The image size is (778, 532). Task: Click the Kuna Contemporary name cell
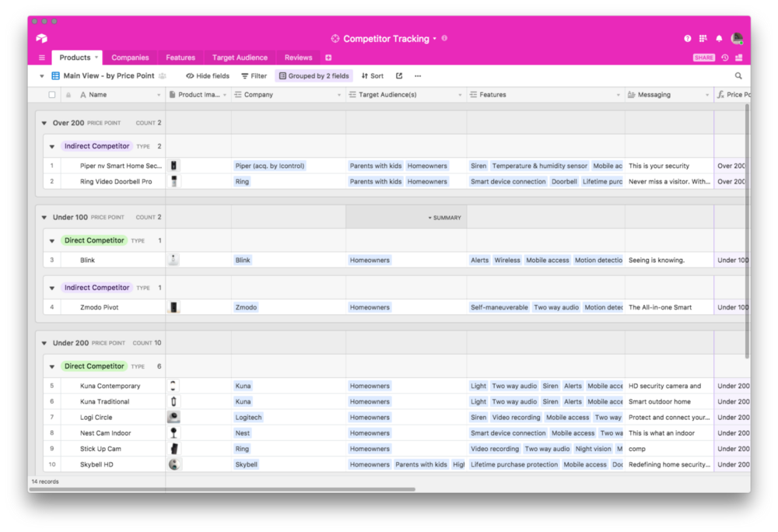point(110,386)
